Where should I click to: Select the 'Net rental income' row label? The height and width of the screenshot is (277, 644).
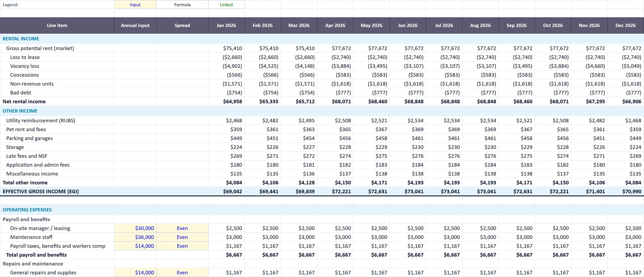pos(24,101)
